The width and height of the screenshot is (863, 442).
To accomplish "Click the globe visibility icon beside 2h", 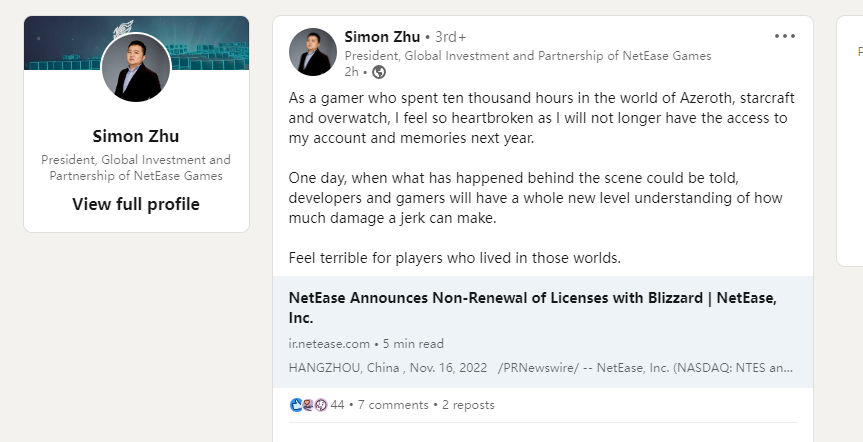I will click(x=378, y=72).
